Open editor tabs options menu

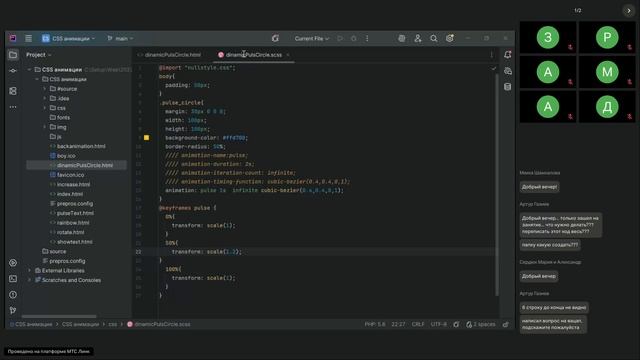point(491,55)
